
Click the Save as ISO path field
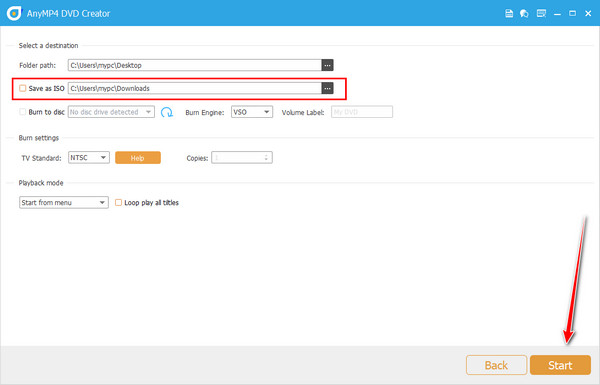pos(195,88)
